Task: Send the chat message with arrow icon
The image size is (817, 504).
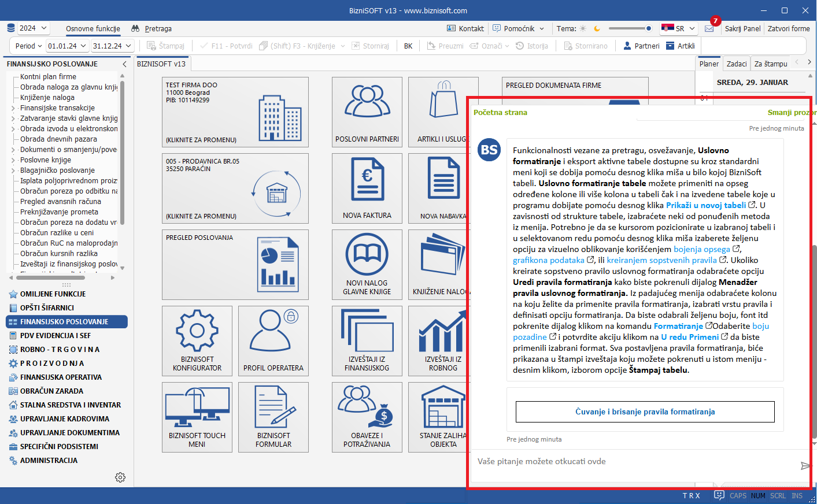Action: [804, 465]
